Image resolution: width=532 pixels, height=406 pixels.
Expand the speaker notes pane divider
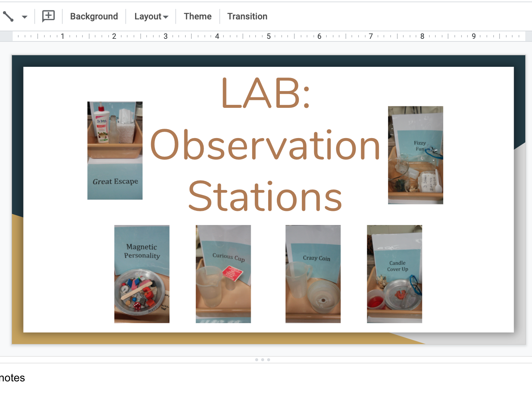tap(263, 360)
